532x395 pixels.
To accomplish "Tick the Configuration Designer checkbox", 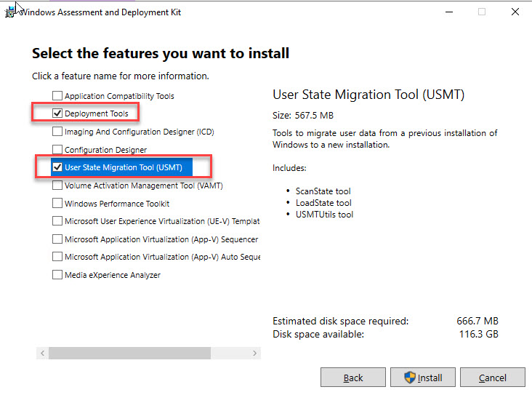I will click(x=57, y=150).
